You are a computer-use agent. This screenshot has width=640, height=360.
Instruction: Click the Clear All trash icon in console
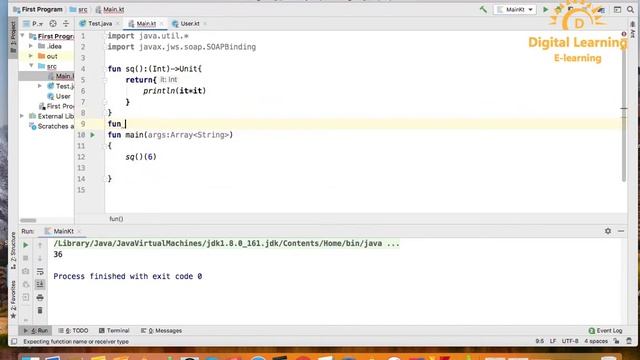(x=40, y=311)
